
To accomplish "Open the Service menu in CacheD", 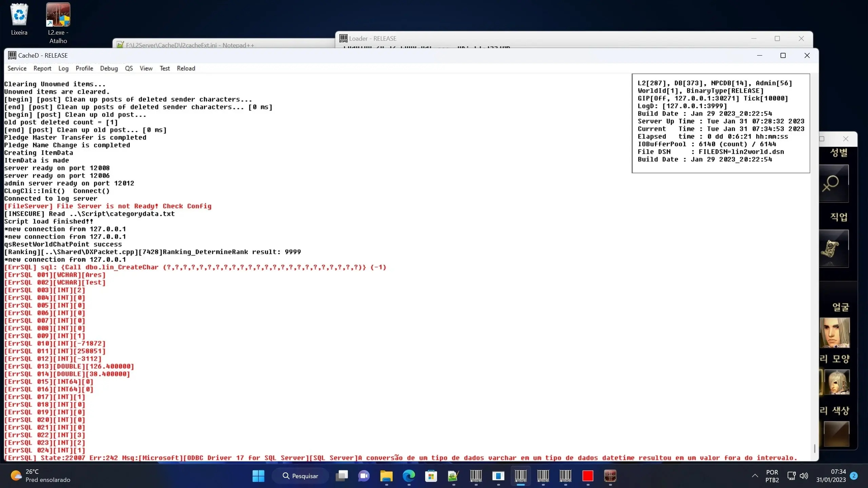I will (17, 68).
